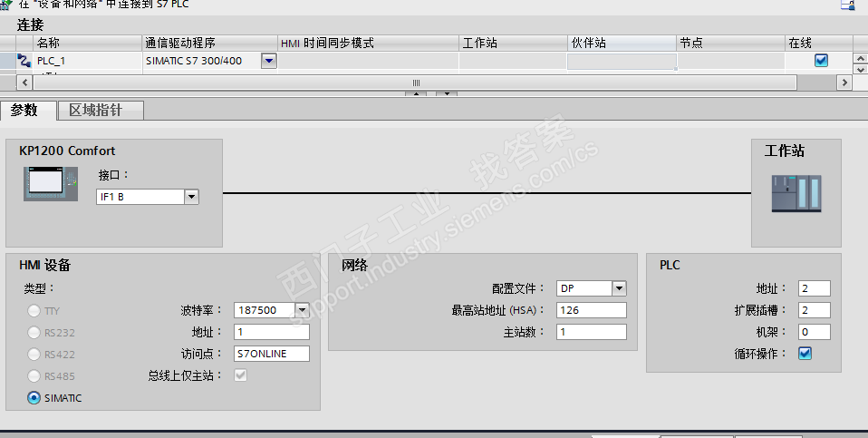
Task: Click the 访问点 S7ONLINE field
Action: 272,354
